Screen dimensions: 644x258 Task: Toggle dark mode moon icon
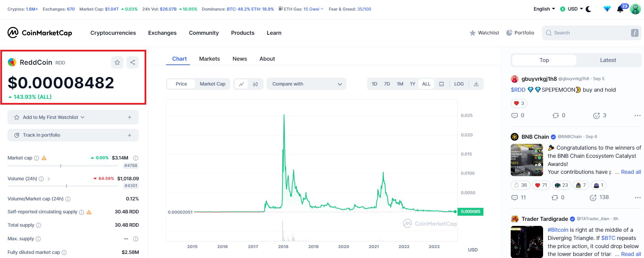tap(588, 9)
